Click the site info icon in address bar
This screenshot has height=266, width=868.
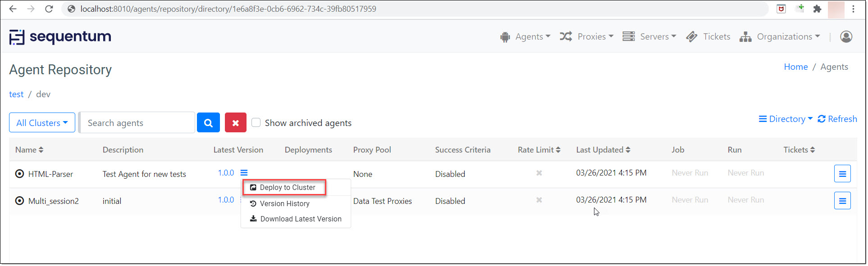point(71,9)
